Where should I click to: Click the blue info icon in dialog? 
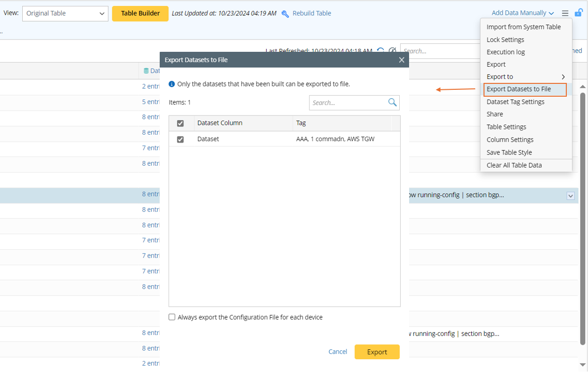[172, 84]
